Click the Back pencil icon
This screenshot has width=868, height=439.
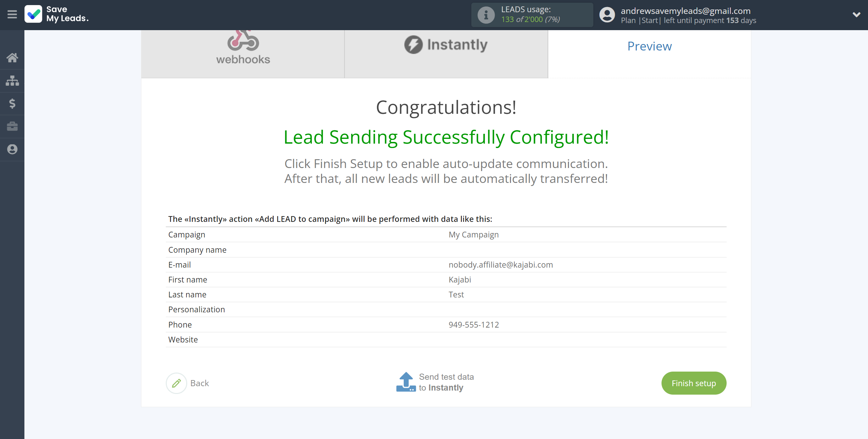tap(176, 383)
